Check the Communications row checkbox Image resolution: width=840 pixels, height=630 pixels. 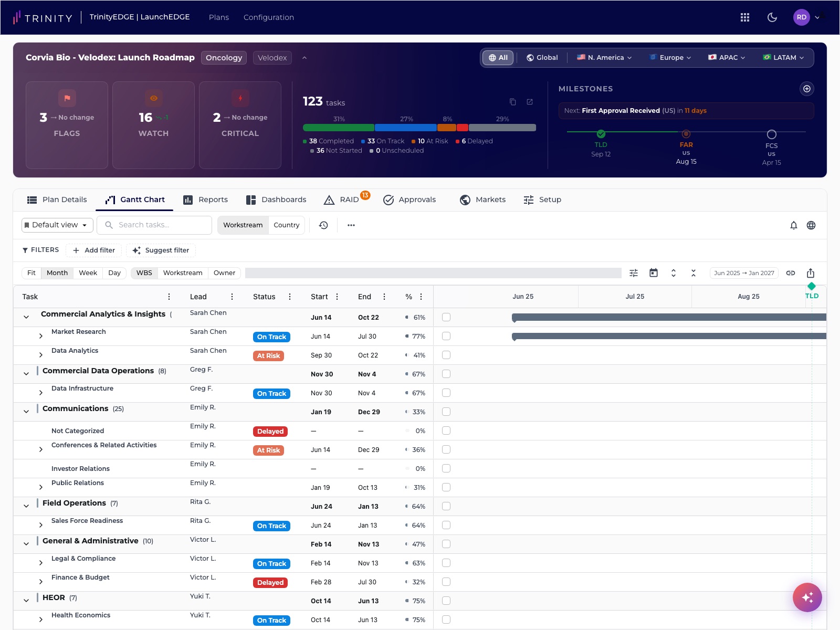[x=446, y=412]
